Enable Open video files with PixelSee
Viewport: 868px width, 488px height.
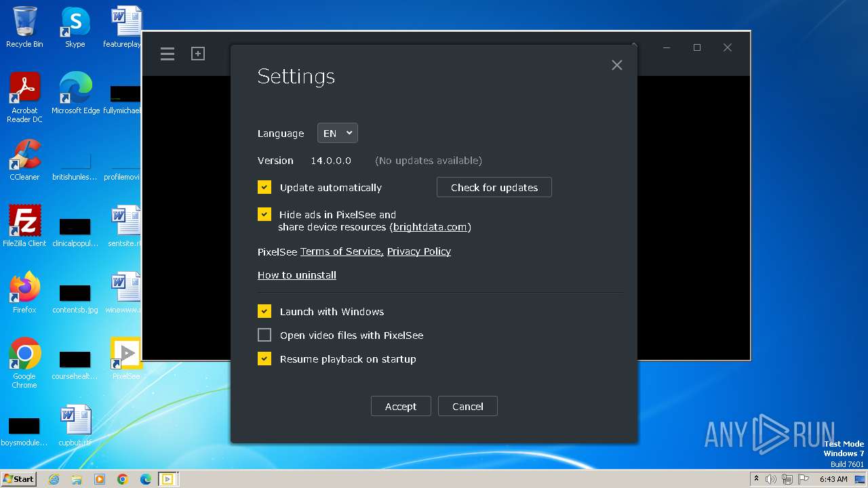(264, 335)
